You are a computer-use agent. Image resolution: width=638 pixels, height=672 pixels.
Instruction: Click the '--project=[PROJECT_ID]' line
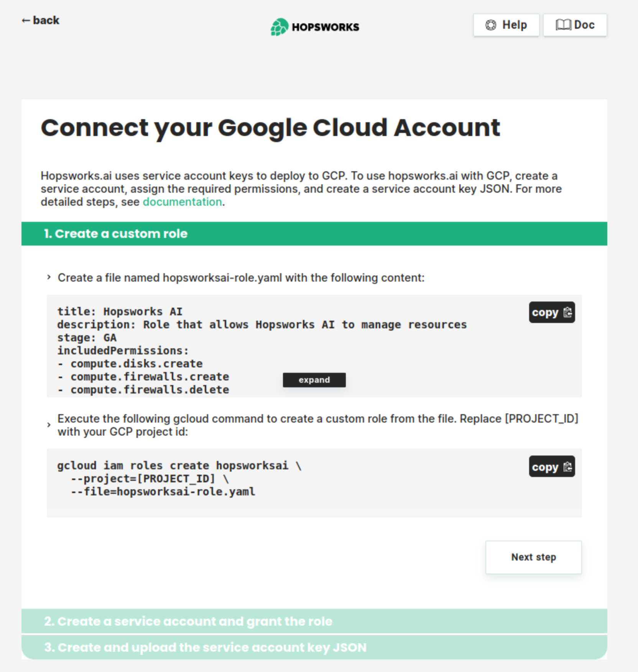pyautogui.click(x=150, y=479)
